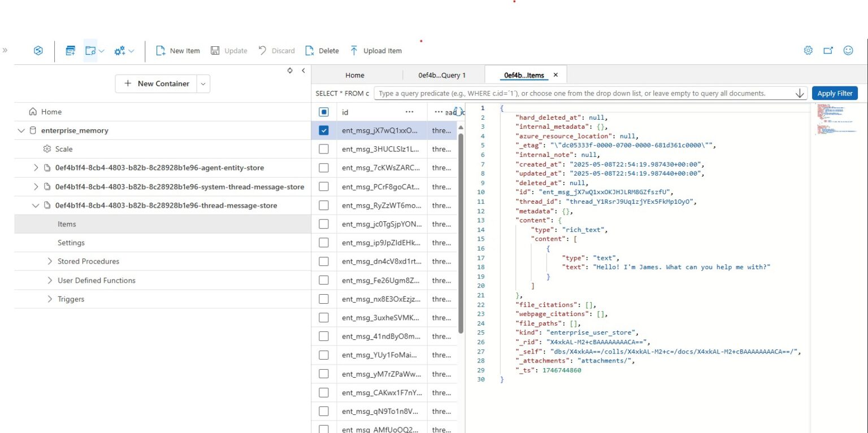Refresh the resource tree
This screenshot has width=868, height=433.
tap(290, 71)
